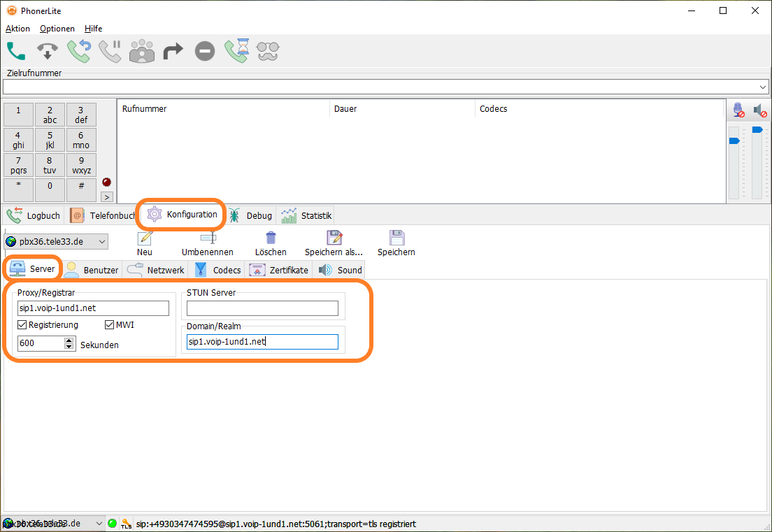
Task: Open the Zertifikate settings tab
Action: (x=279, y=270)
